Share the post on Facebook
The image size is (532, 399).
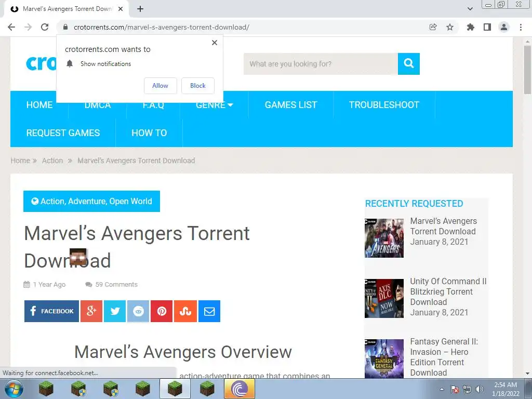pyautogui.click(x=51, y=311)
